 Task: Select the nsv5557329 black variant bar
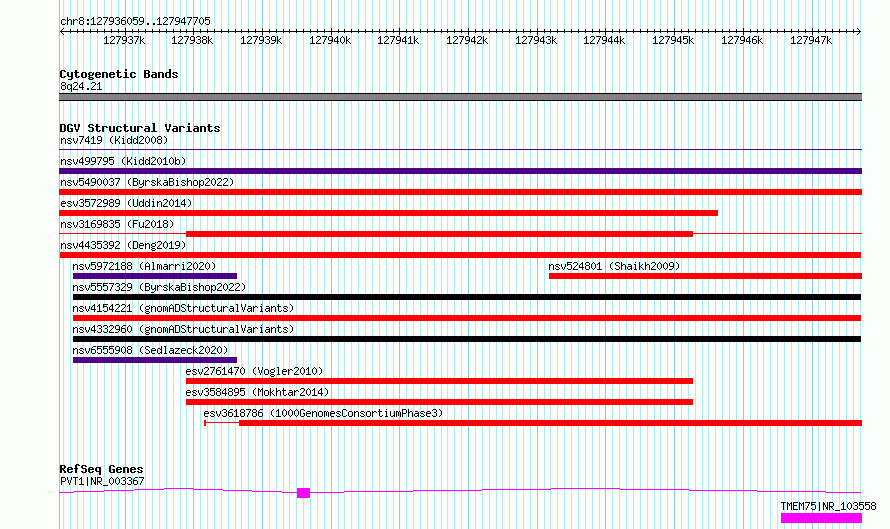[x=467, y=297]
